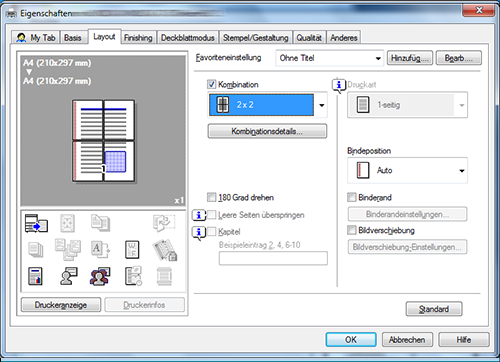Open the Qualität tab
This screenshot has width=500, height=362.
tap(309, 38)
